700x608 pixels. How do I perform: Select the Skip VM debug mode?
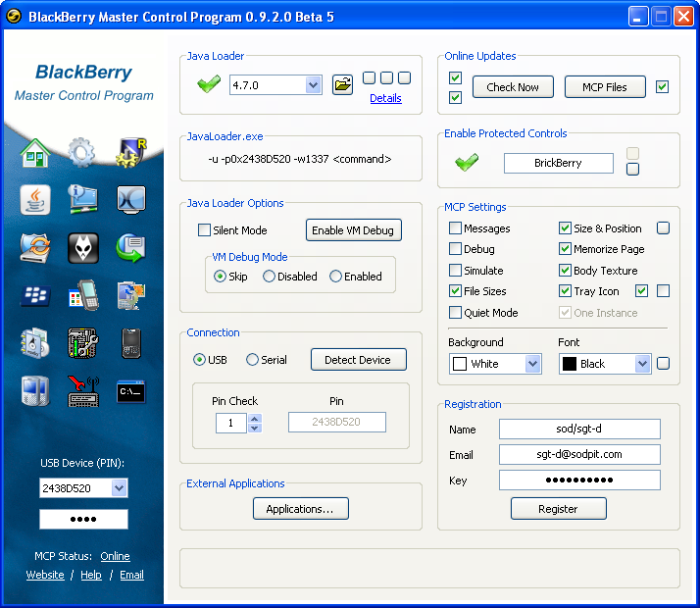(220, 277)
